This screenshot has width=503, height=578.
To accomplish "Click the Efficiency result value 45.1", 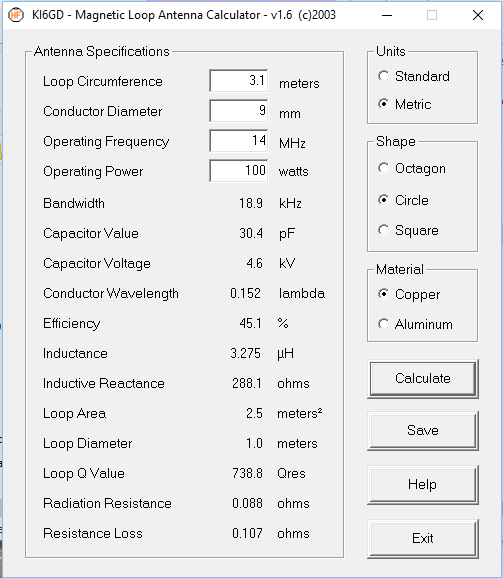I will click(251, 323).
